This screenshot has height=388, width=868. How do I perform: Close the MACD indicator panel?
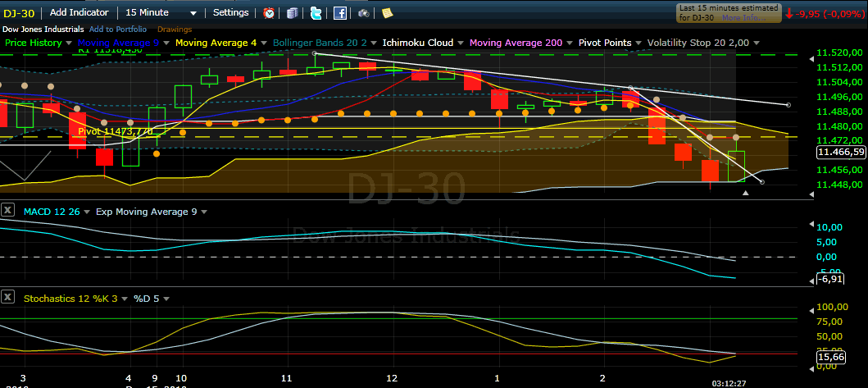(x=7, y=210)
